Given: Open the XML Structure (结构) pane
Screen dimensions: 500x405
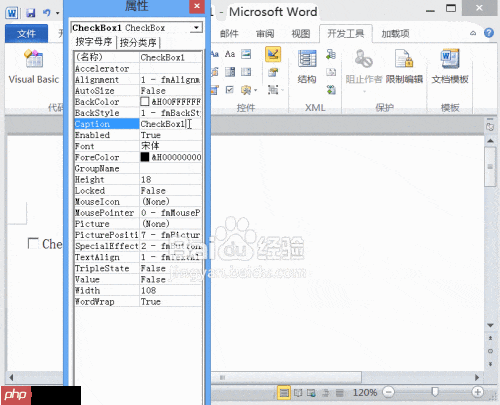Looking at the screenshot, I should click(x=307, y=67).
